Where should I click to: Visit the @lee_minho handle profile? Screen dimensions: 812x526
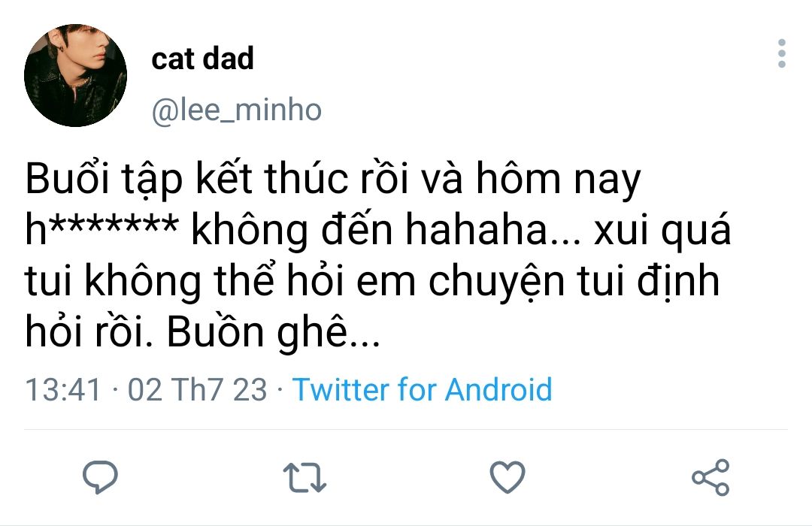click(x=236, y=110)
